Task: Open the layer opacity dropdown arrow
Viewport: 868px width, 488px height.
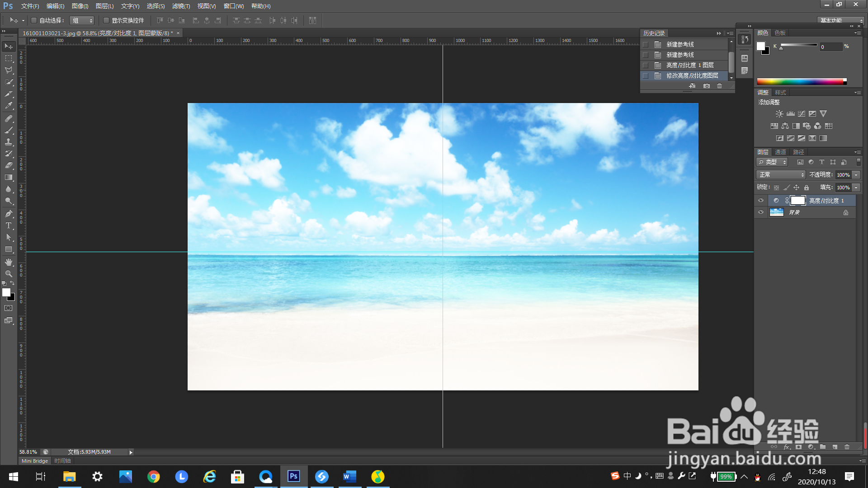Action: (x=856, y=175)
